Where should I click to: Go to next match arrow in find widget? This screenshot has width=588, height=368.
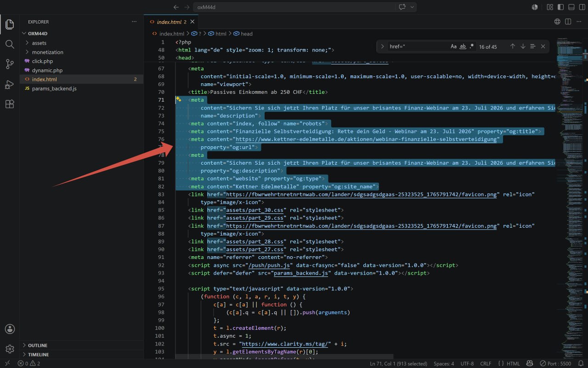click(523, 46)
